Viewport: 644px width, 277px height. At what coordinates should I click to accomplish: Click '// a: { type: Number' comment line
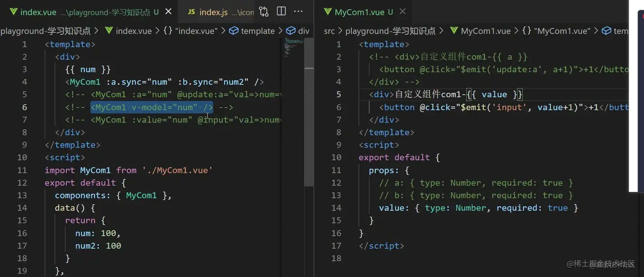coord(476,183)
